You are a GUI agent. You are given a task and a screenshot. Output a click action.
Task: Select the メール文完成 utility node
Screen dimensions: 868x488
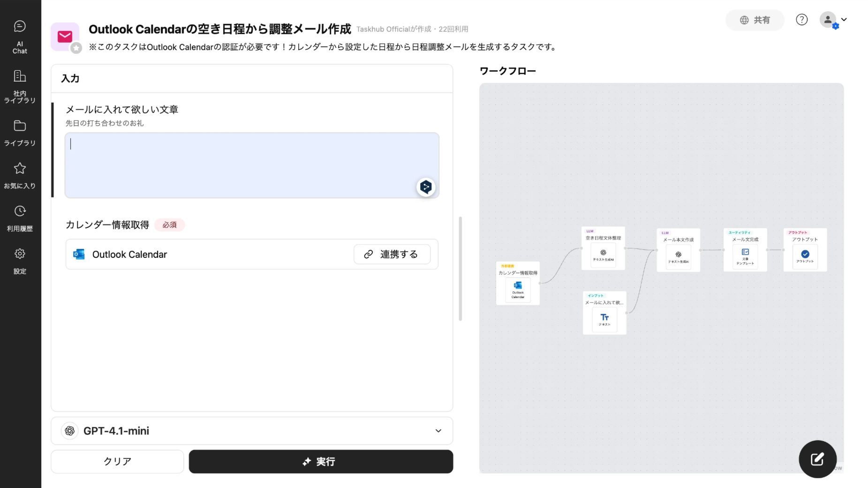pyautogui.click(x=745, y=250)
